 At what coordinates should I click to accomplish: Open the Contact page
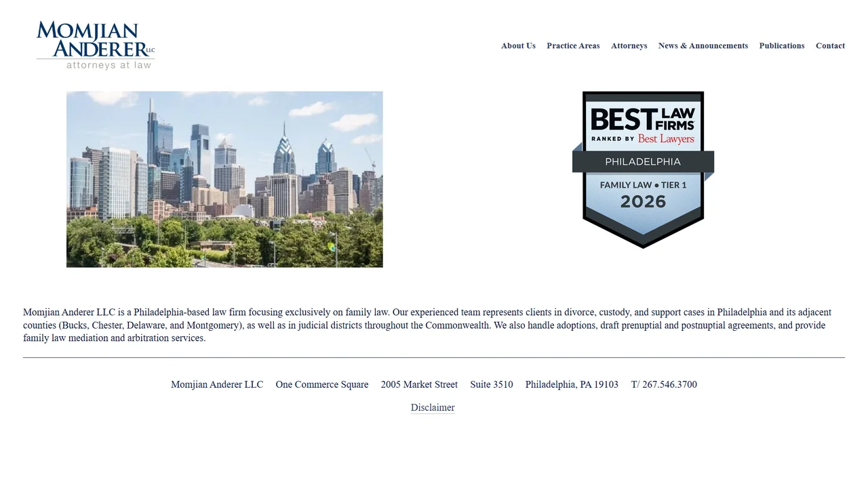[x=830, y=45]
